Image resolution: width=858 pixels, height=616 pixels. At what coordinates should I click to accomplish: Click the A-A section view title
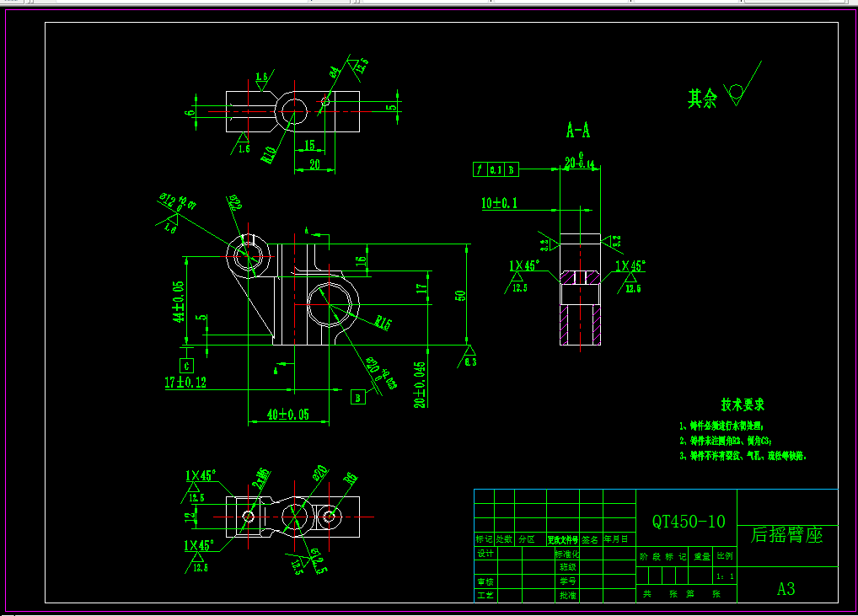point(578,131)
